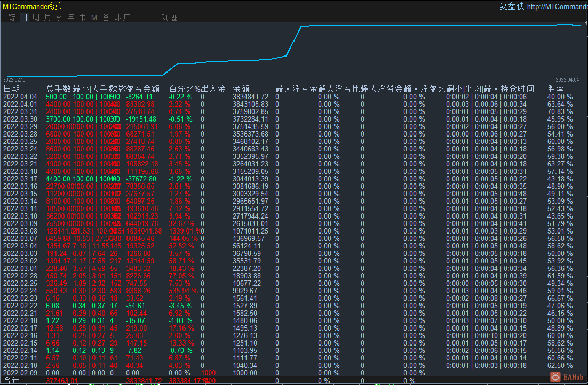Click the 1000 deposit value on 2022.02.09

(x=209, y=373)
